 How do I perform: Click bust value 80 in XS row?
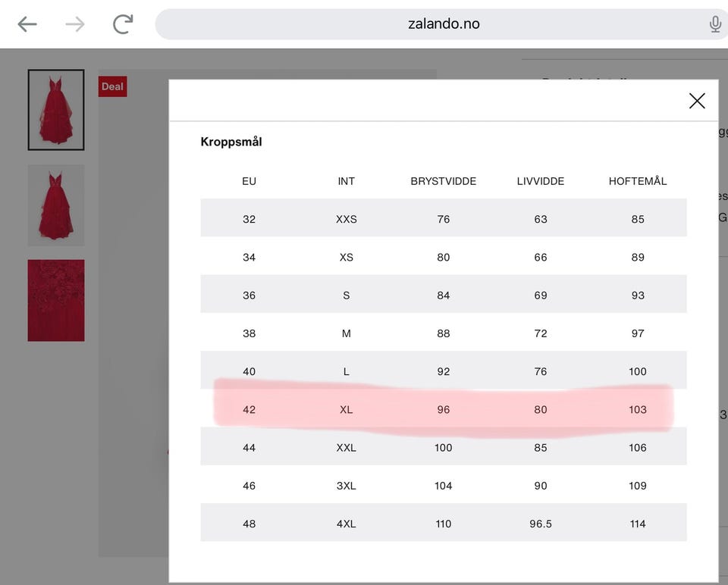point(444,257)
